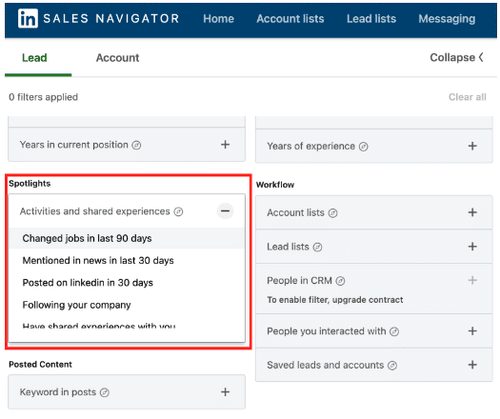500x419 pixels.
Task: Switch to the Lead tab
Action: 34,58
